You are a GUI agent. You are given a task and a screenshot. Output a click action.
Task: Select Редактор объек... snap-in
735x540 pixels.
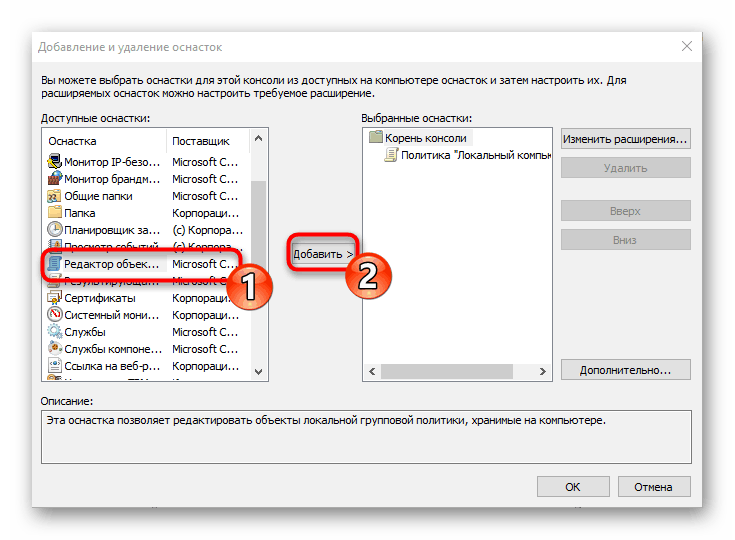click(147, 264)
